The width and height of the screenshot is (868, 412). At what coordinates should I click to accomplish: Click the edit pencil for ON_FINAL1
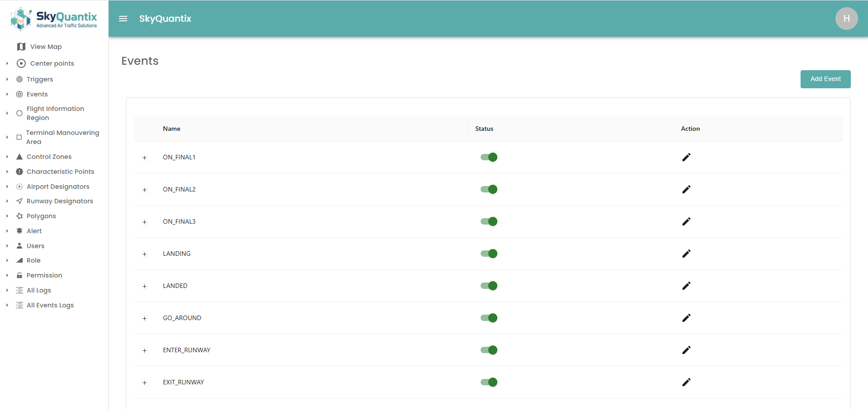tap(686, 157)
